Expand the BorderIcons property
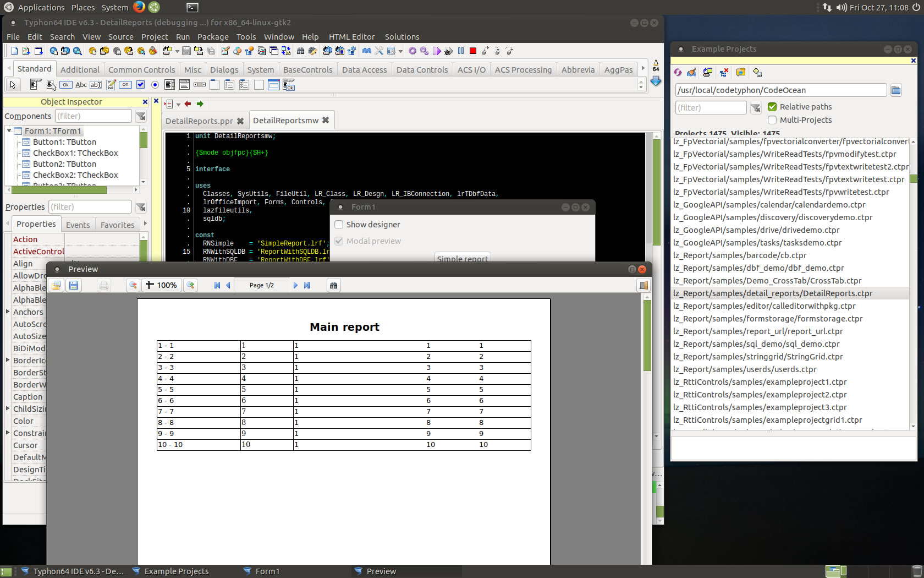Image resolution: width=924 pixels, height=578 pixels. coord(8,360)
